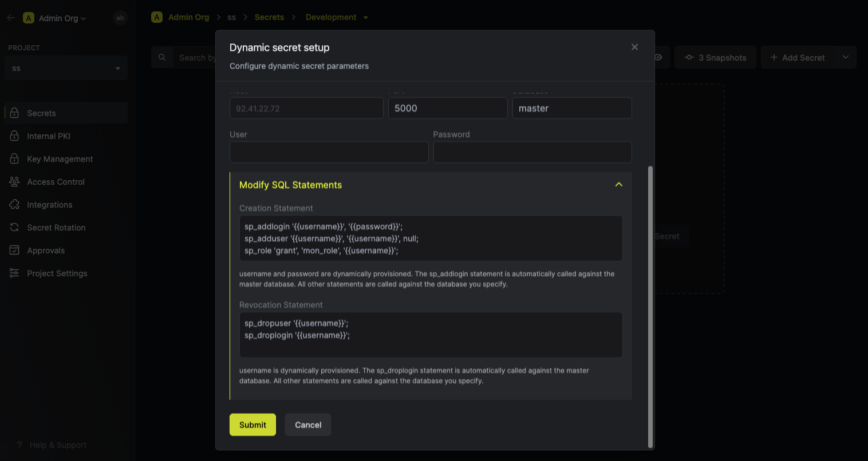The height and width of the screenshot is (461, 868).
Task: Click the ss breadcrumb link
Action: [x=231, y=17]
